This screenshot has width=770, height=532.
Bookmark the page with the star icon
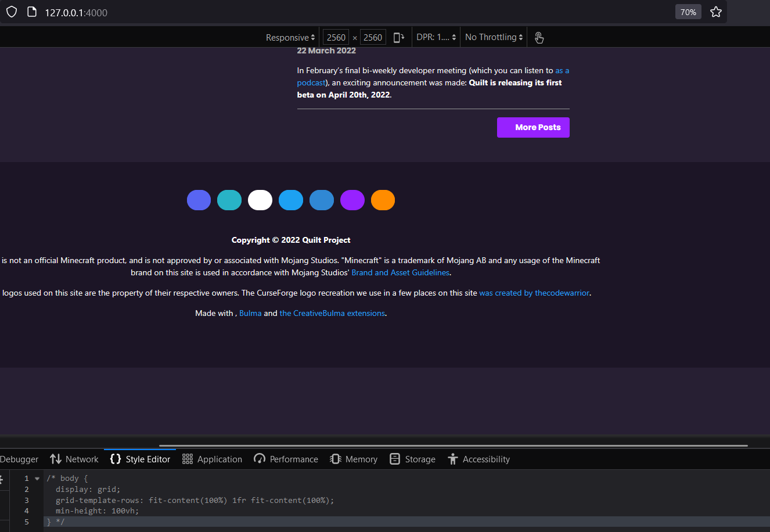point(715,11)
